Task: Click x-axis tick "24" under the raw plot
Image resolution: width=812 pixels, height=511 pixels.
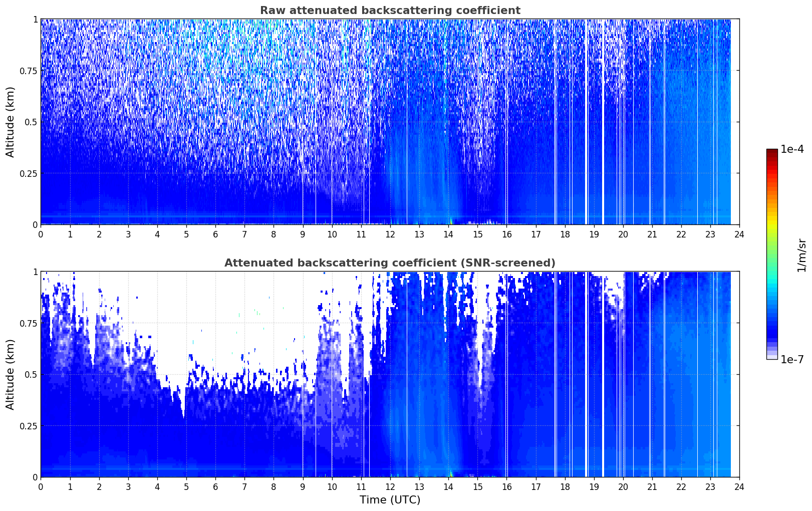Action: point(739,234)
